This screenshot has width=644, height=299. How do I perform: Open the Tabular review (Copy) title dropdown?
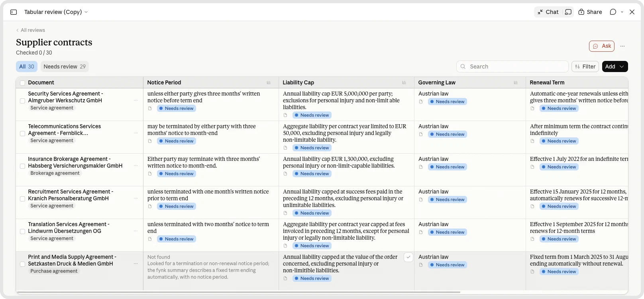[56, 12]
